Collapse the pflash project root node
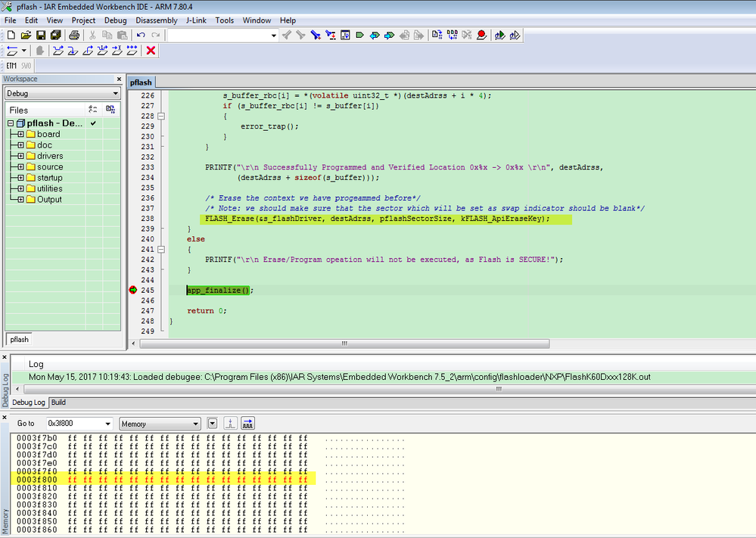 pos(11,123)
